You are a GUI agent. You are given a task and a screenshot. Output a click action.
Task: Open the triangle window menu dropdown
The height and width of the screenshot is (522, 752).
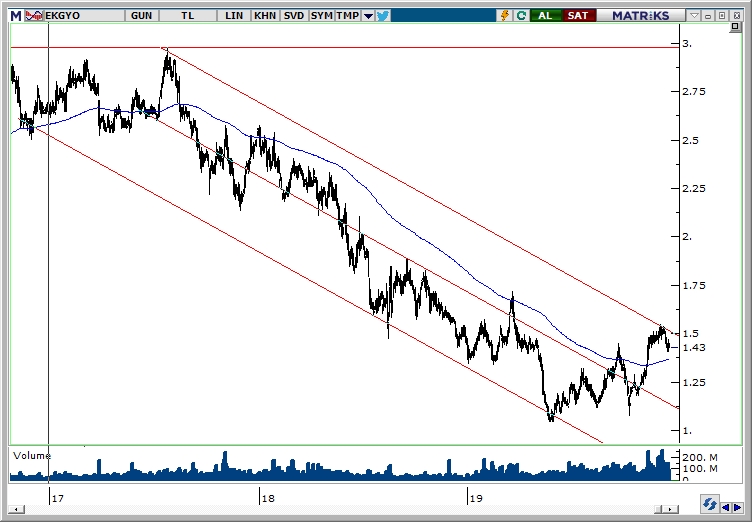pyautogui.click(x=694, y=16)
